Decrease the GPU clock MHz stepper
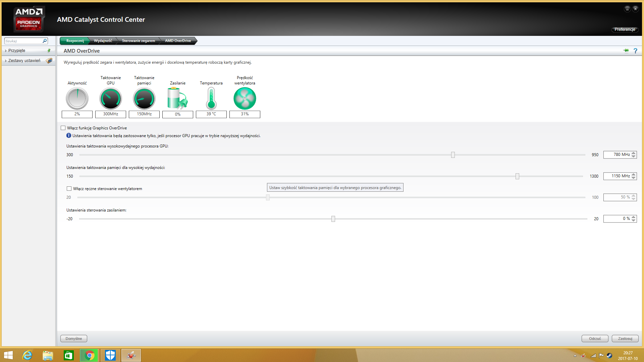The width and height of the screenshot is (644, 362). pyautogui.click(x=633, y=156)
